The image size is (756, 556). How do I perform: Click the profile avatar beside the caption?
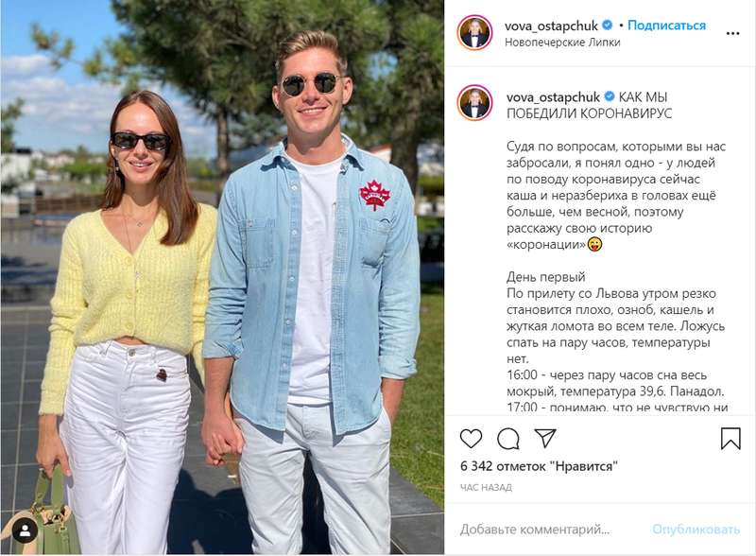point(474,103)
